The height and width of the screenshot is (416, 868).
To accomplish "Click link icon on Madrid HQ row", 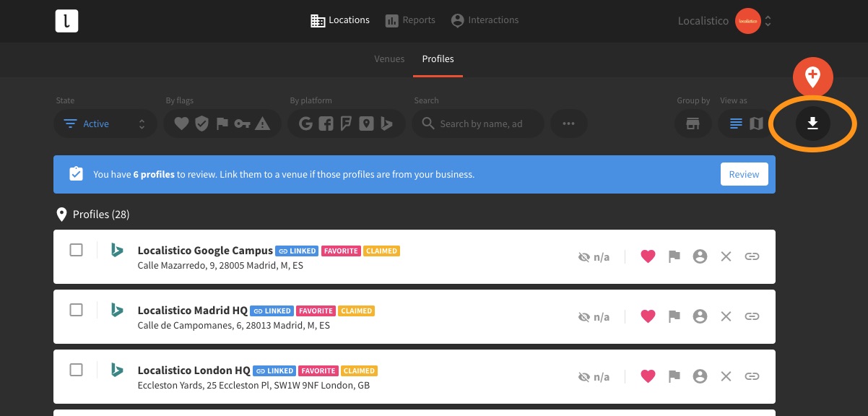I will (x=752, y=316).
